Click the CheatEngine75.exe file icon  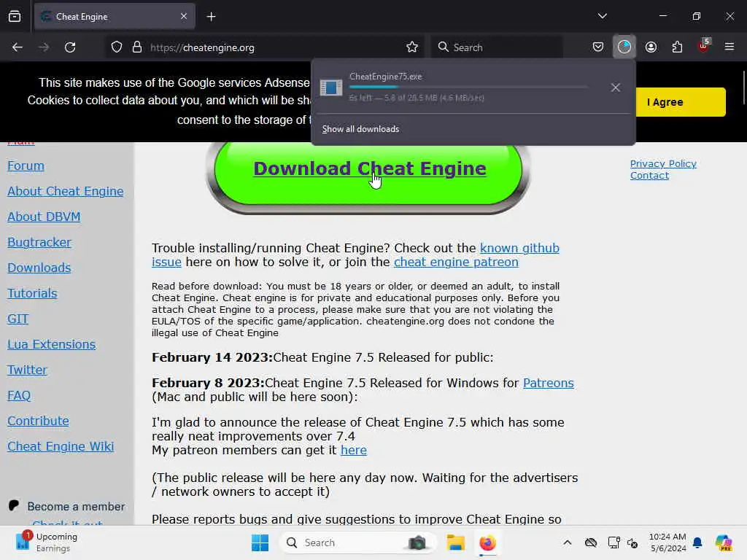coord(331,87)
